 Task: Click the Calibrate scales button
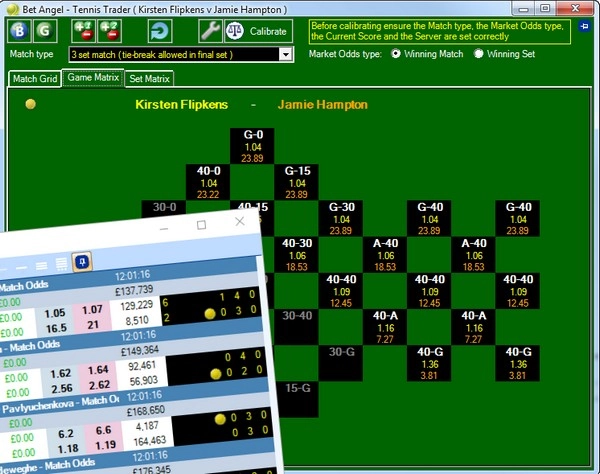[x=258, y=31]
